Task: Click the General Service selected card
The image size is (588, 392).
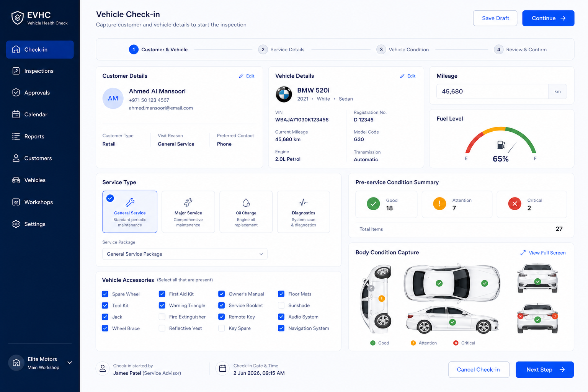Action: click(130, 212)
